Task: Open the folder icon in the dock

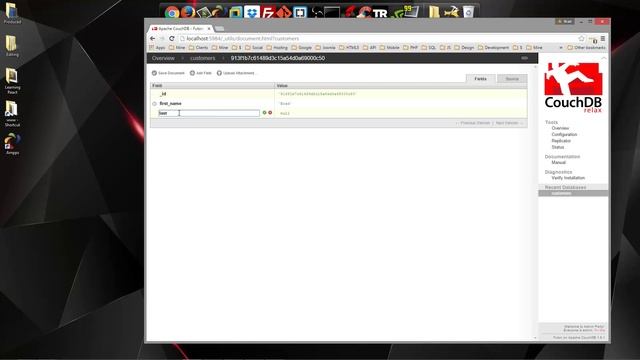Action: (434, 12)
